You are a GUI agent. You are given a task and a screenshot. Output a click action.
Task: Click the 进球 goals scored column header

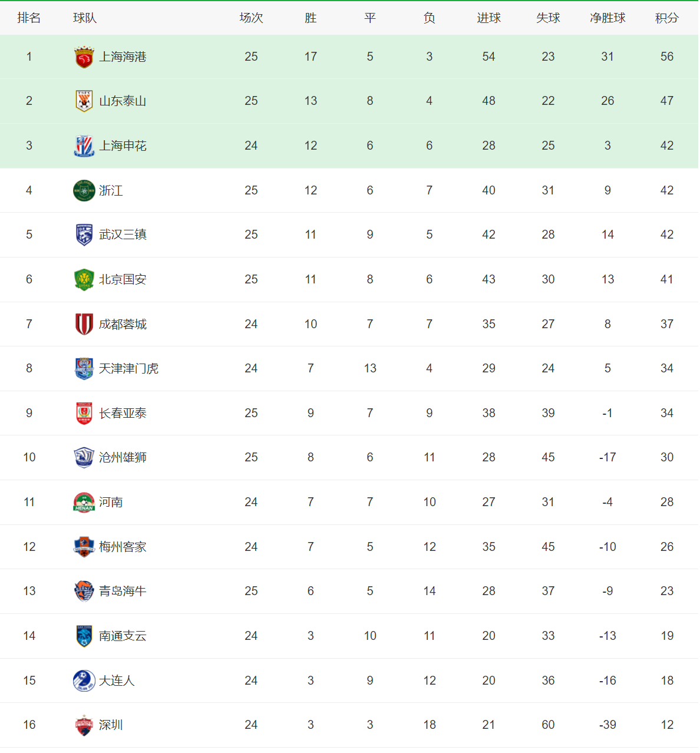488,18
